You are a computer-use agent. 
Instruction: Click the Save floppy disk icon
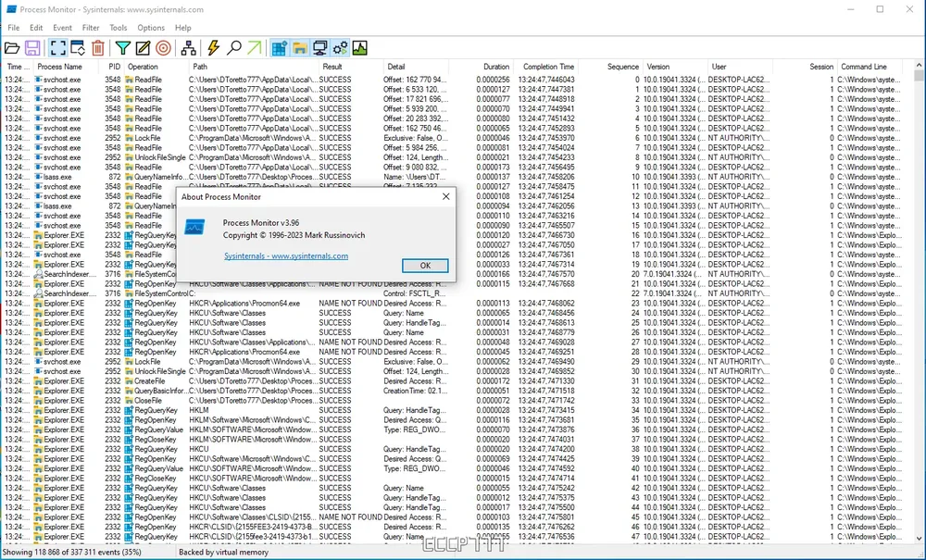coord(32,48)
